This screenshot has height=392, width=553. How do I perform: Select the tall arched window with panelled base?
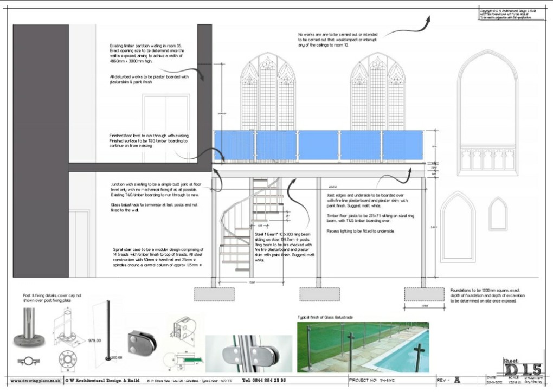(488, 113)
